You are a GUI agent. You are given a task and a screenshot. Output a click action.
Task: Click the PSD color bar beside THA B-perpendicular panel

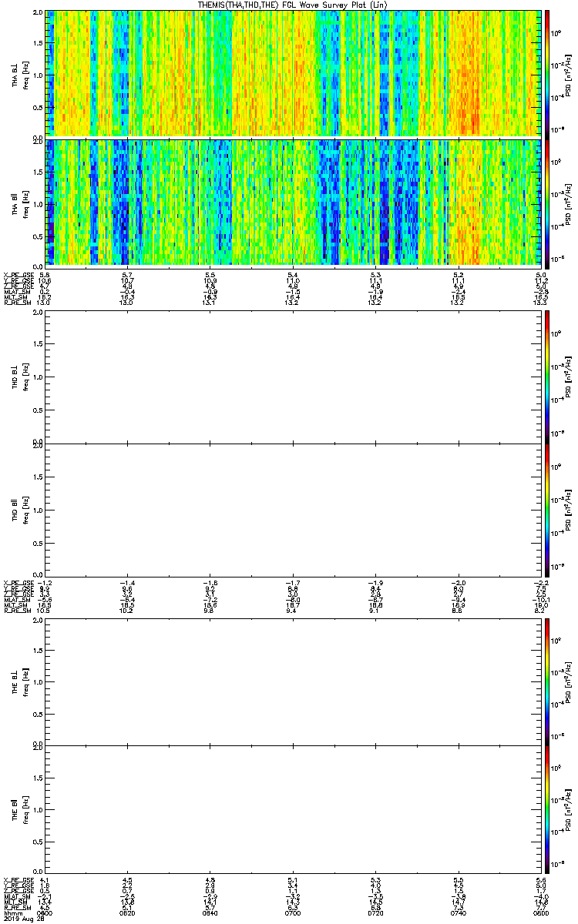[x=548, y=73]
